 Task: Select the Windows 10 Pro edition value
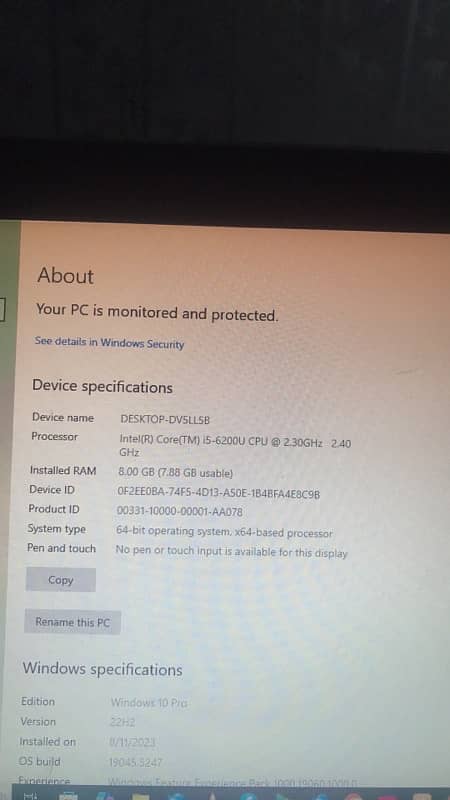(149, 703)
